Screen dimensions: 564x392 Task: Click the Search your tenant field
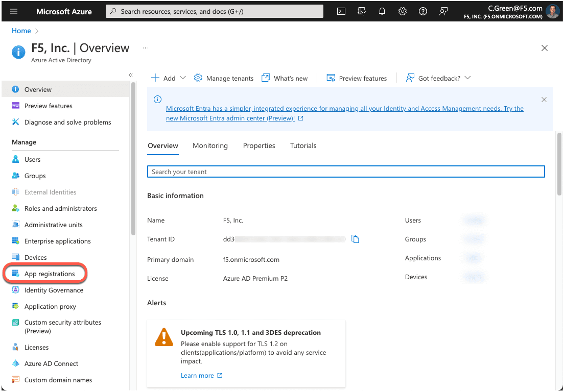pos(346,171)
